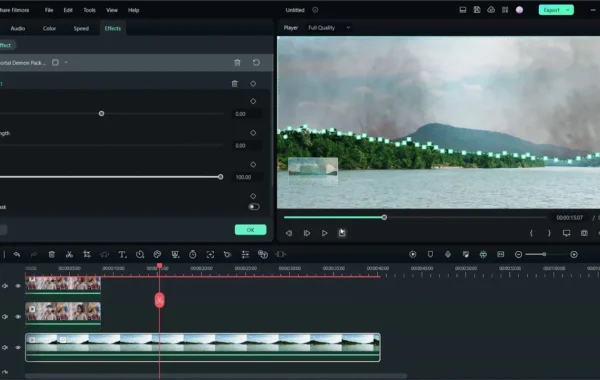600x380 pixels.
Task: Select the Effects tab
Action: 112,28
